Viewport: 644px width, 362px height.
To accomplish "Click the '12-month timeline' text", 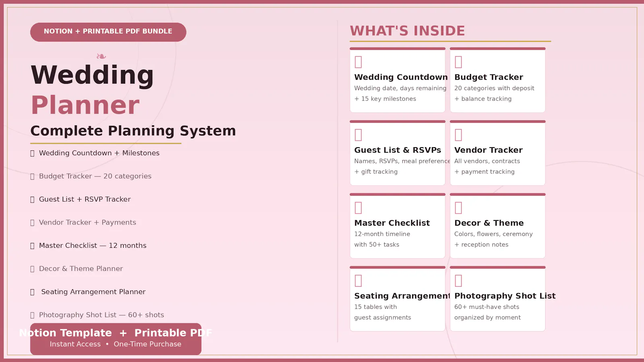I will tap(382, 234).
